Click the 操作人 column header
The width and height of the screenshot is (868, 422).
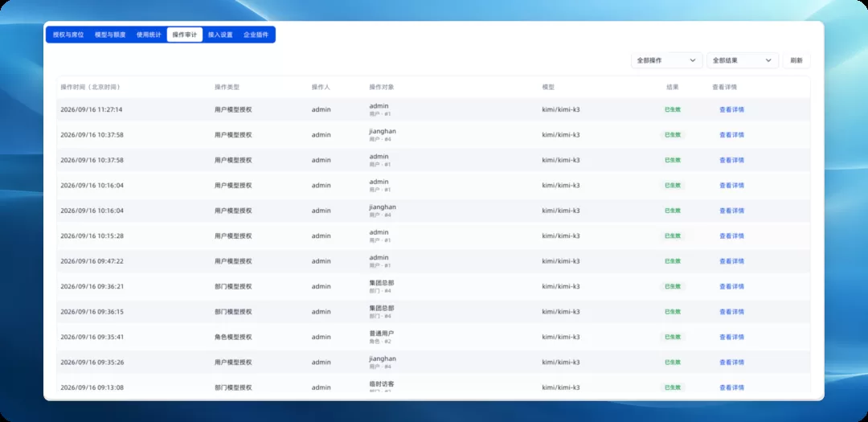pos(321,88)
